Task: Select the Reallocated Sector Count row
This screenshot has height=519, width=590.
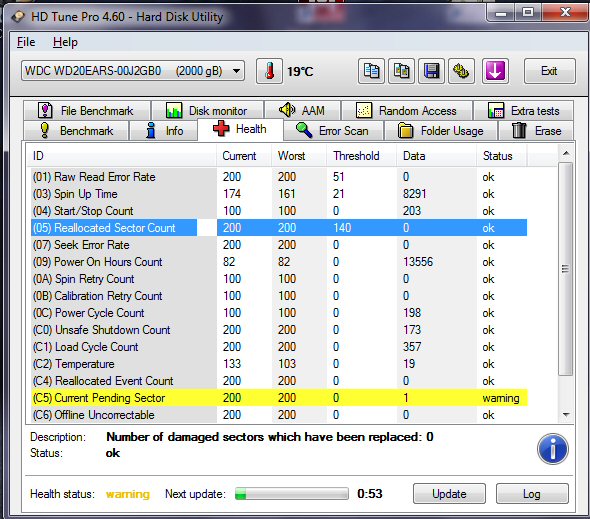Action: pos(279,227)
